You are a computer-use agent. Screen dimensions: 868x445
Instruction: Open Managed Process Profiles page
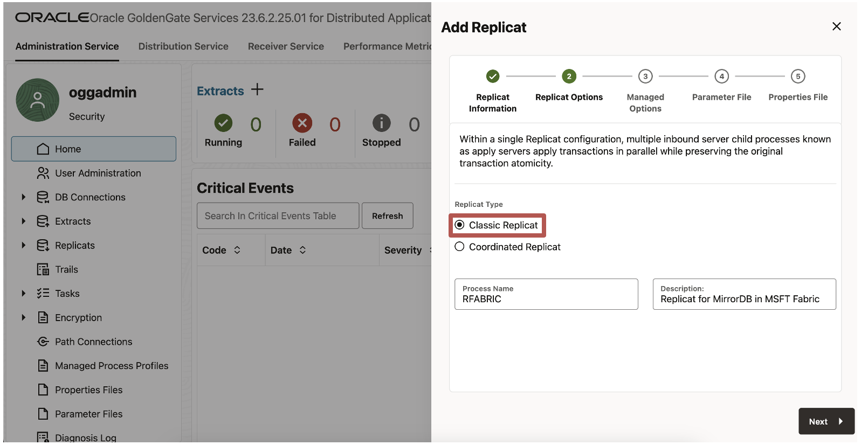pyautogui.click(x=111, y=366)
